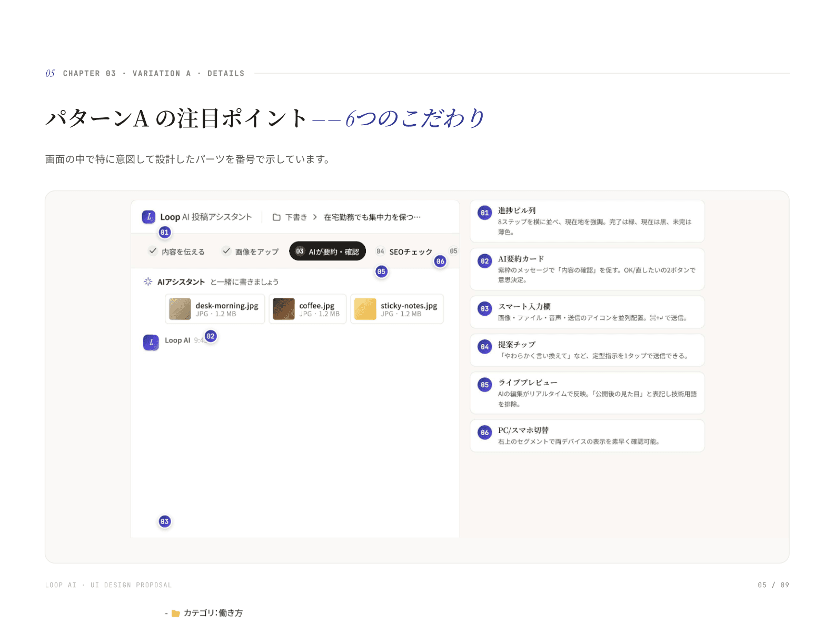Viewport: 834px width, 644px height.
Task: Click the パターンA の注目ポイント heading
Action: pyautogui.click(x=176, y=118)
